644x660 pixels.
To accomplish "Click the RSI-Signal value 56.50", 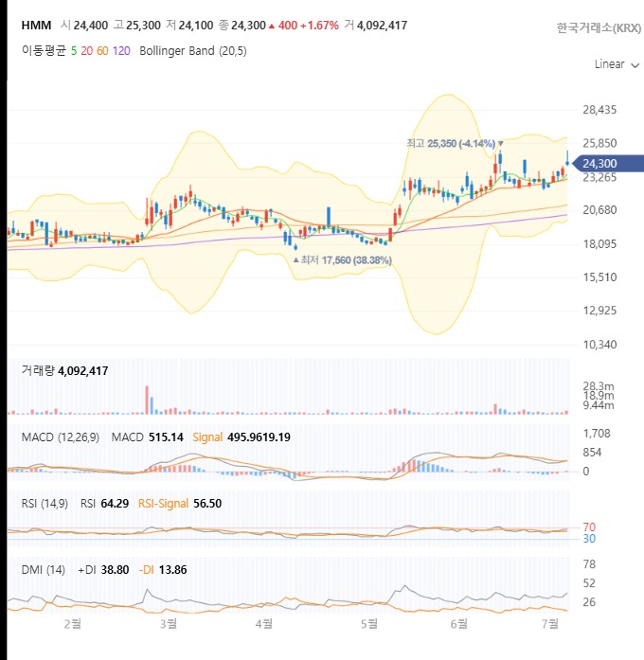I will tap(207, 504).
